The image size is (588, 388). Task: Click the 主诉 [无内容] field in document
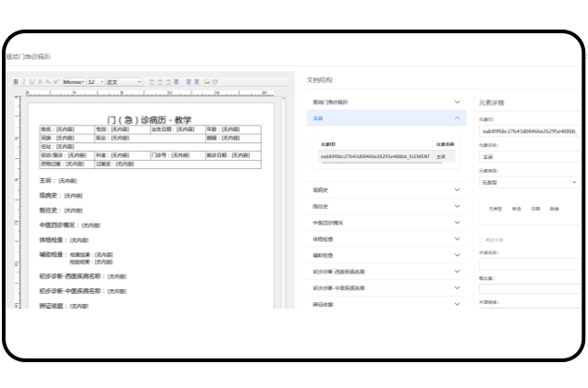58,181
